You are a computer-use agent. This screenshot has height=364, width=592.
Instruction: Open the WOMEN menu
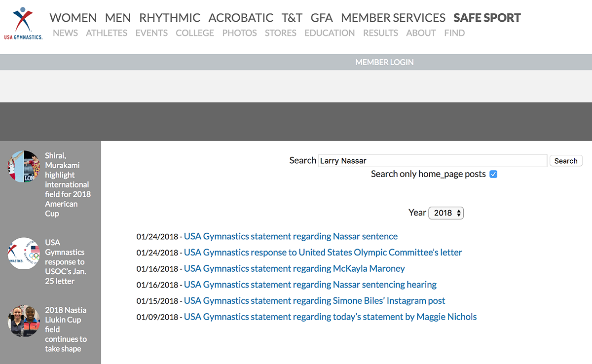click(73, 18)
